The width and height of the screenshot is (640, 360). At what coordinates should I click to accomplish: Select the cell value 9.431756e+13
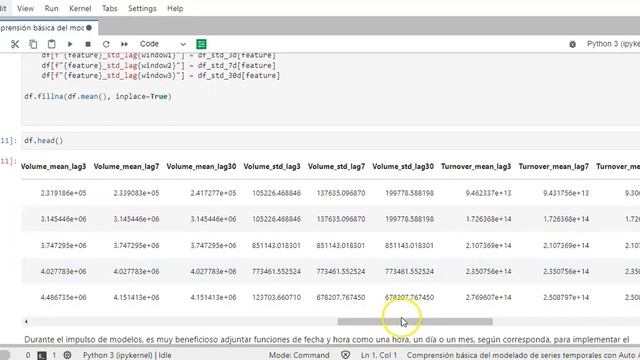coord(566,193)
